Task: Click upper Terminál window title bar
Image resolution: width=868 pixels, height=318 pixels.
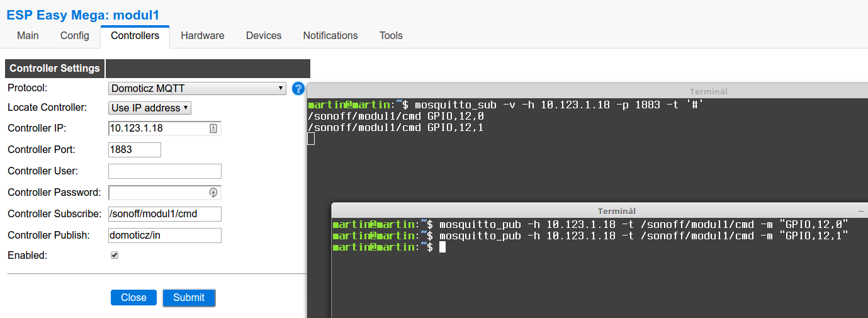Action: coord(587,91)
